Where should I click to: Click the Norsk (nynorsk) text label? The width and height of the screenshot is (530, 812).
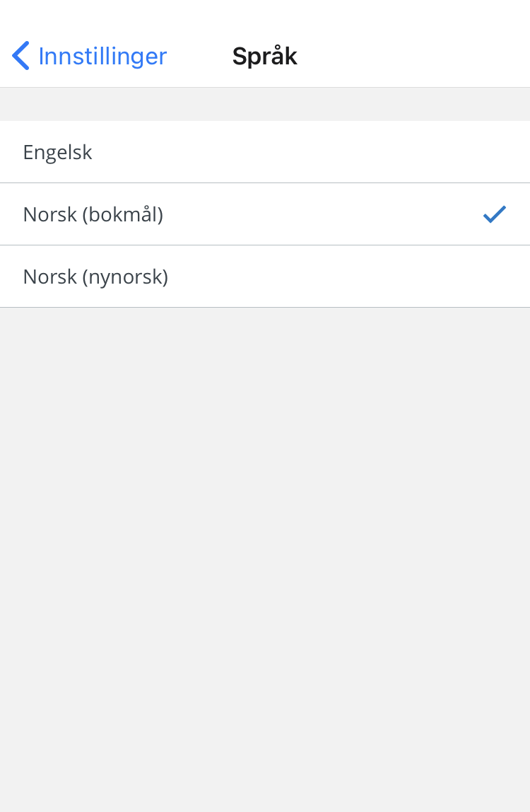pos(95,277)
